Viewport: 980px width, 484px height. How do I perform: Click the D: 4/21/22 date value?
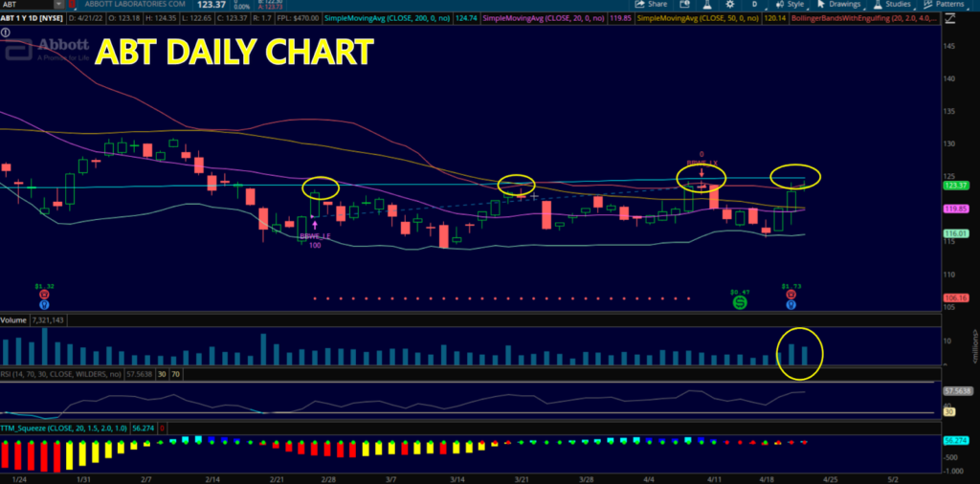coord(85,19)
